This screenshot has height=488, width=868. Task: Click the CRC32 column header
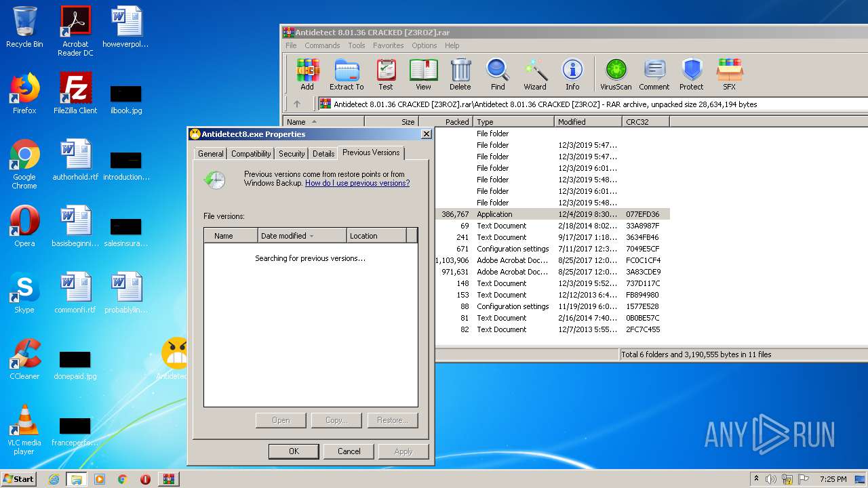[x=645, y=122]
